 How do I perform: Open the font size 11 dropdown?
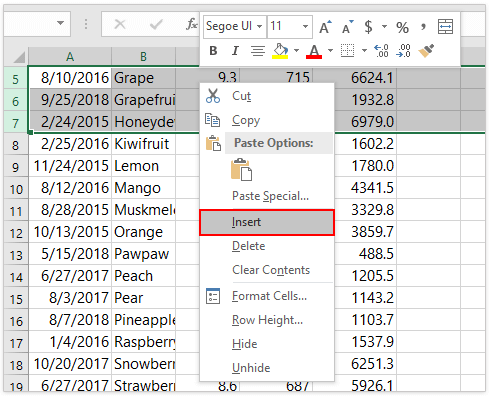305,26
